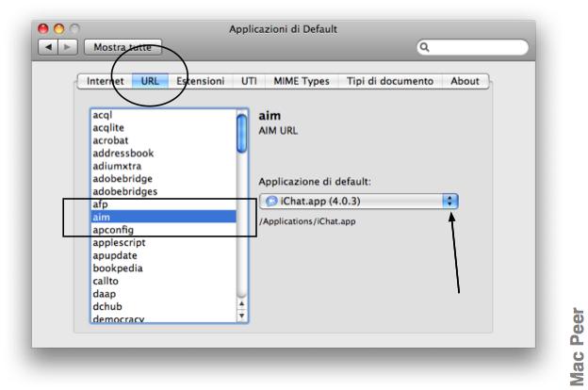Pick applescript from the list
Viewport: 588px width, 390px height.
click(164, 243)
